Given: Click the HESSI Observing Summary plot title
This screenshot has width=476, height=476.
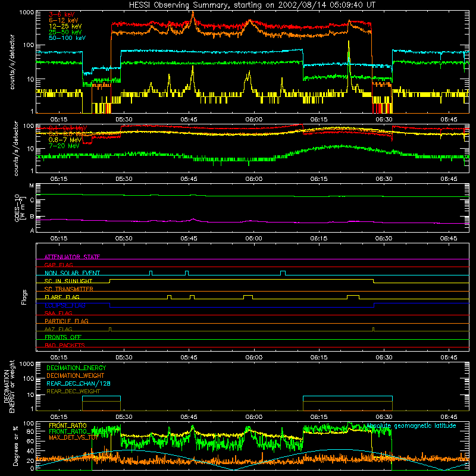Looking at the screenshot, I should pos(252,5).
